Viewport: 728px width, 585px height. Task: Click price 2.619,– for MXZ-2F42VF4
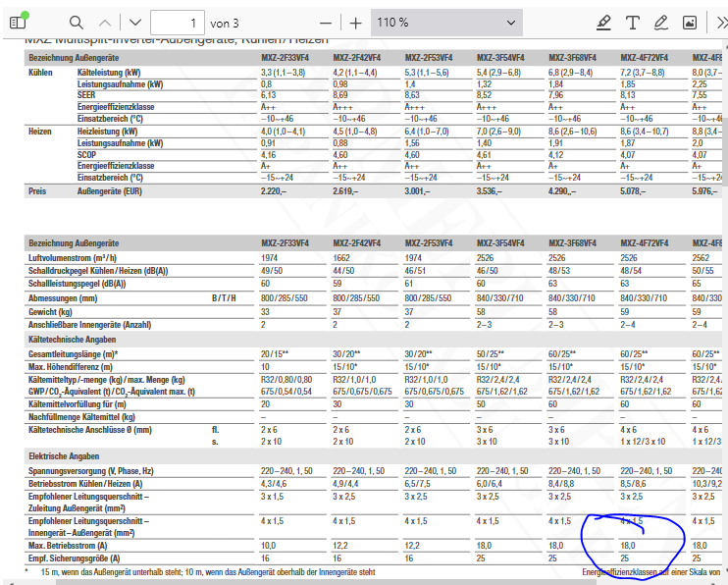(x=345, y=191)
